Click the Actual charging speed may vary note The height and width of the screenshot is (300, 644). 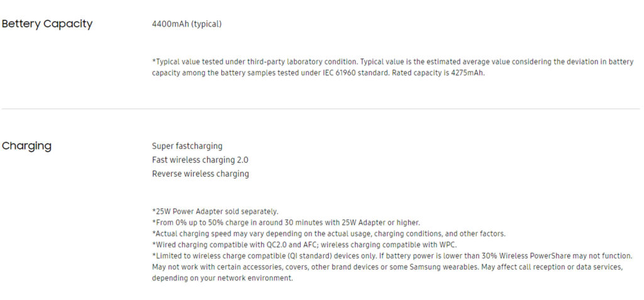pyautogui.click(x=328, y=234)
